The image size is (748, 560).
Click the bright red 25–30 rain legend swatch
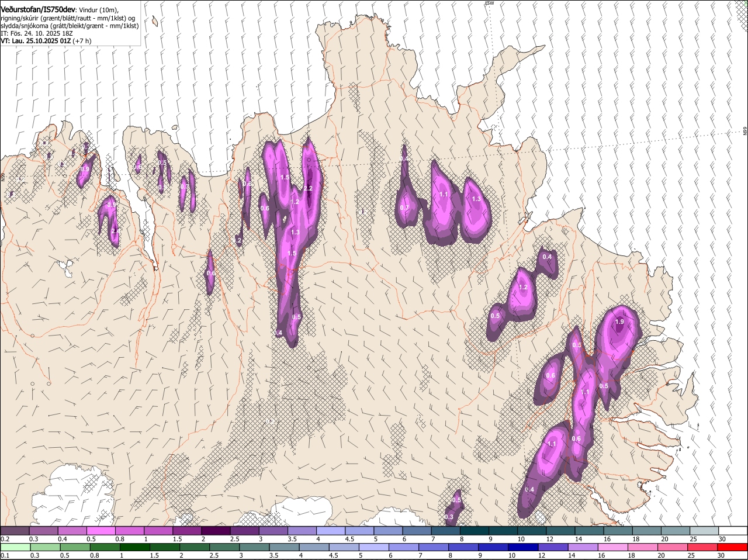click(x=702, y=547)
